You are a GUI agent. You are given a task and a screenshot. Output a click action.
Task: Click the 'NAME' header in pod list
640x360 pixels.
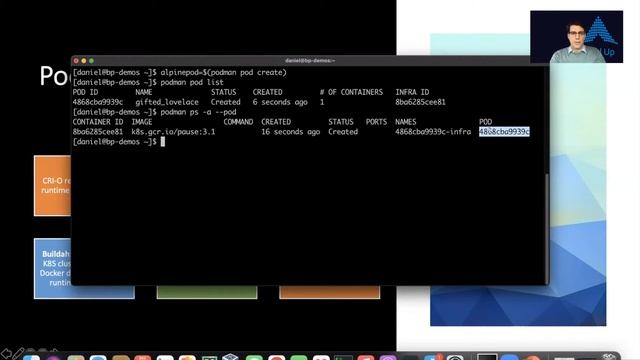144,92
